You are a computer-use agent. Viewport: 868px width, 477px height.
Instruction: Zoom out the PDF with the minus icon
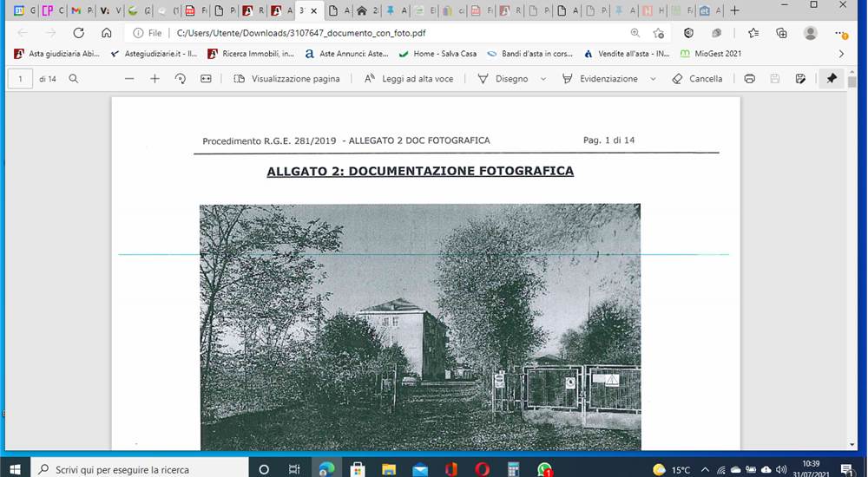coord(129,79)
